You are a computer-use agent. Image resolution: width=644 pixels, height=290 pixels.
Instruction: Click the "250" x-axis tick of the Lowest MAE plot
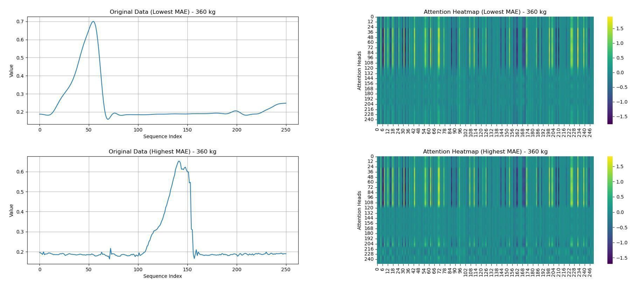286,130
